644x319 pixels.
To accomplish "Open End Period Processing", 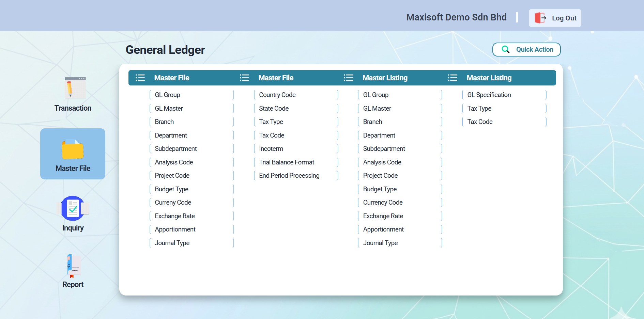I will pyautogui.click(x=296, y=175).
